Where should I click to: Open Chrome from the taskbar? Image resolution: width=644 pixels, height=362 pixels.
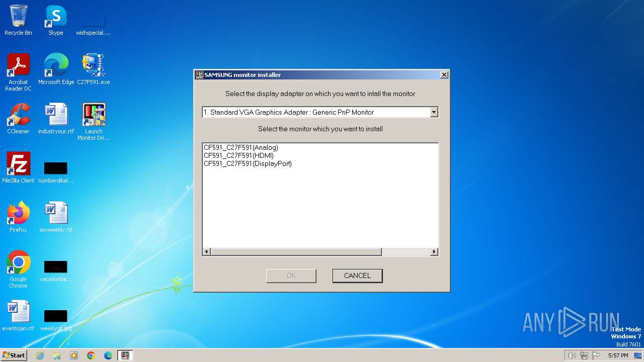[91, 355]
